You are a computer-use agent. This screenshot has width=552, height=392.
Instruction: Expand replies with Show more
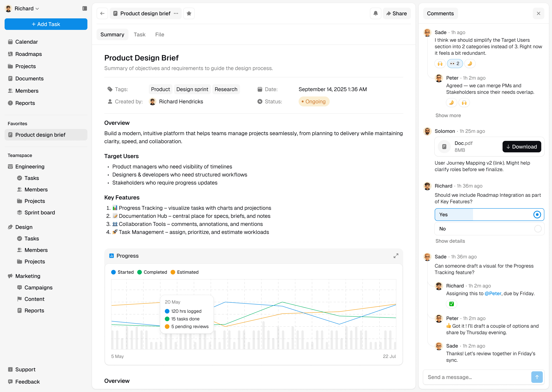click(x=448, y=115)
